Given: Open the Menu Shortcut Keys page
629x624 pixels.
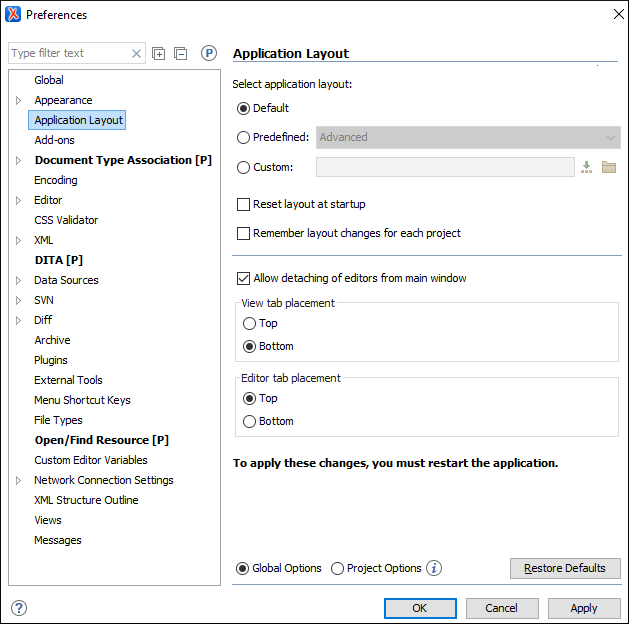Looking at the screenshot, I should click(82, 400).
